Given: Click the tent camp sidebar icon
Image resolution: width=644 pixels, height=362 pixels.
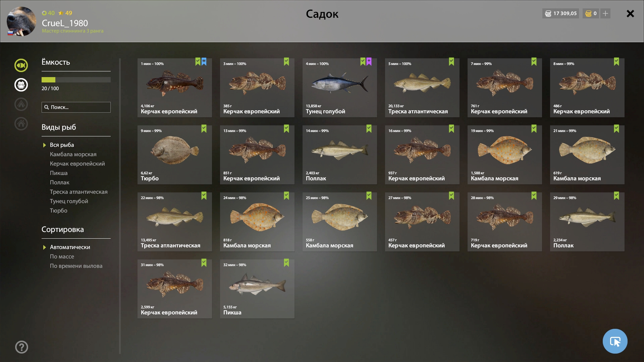Looking at the screenshot, I should tap(21, 104).
